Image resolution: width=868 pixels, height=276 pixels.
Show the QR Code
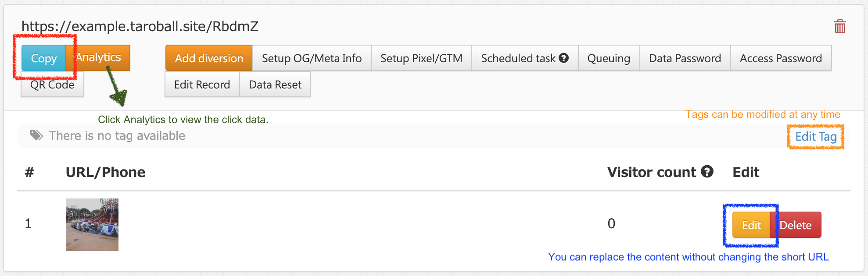[52, 84]
